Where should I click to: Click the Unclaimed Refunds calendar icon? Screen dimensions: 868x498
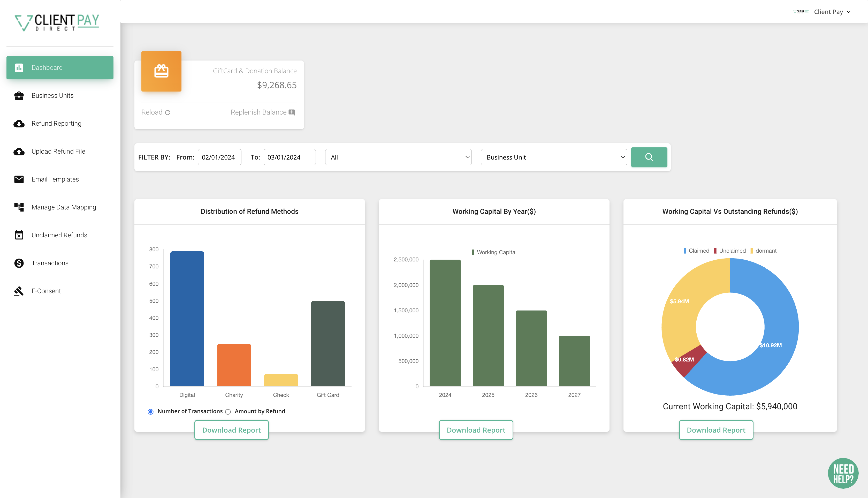19,235
